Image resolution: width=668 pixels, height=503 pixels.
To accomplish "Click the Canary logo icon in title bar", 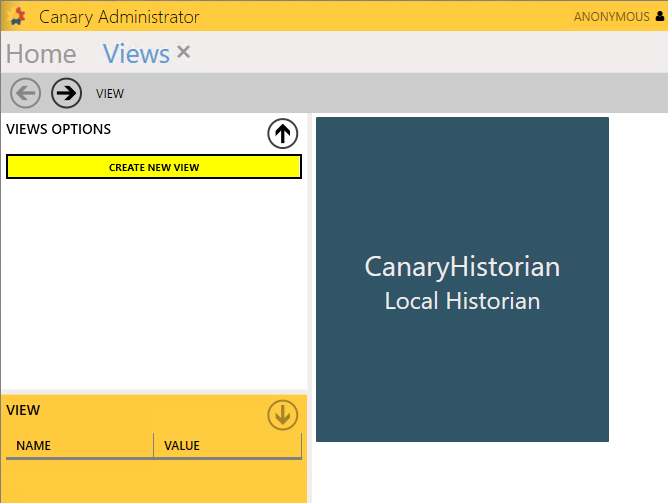I will (x=15, y=16).
